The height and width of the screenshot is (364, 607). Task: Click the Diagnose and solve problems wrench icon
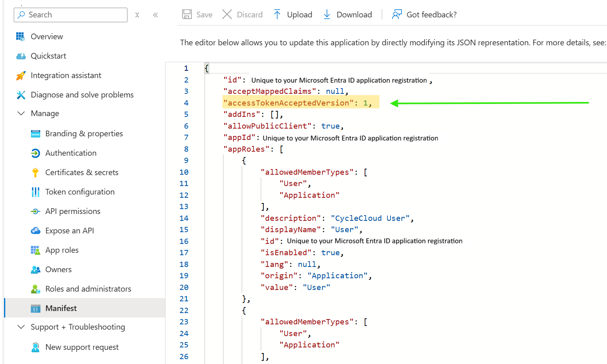click(21, 95)
